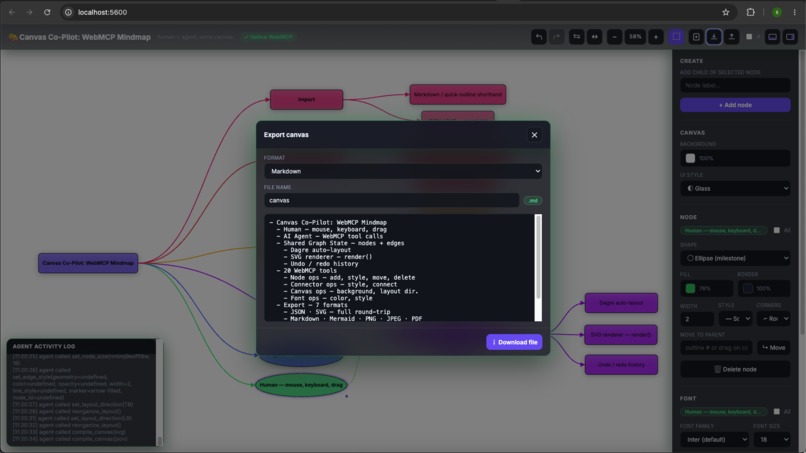Click the '20 WebMCP tools' preview line
This screenshot has height=453, width=806.
tap(306, 270)
